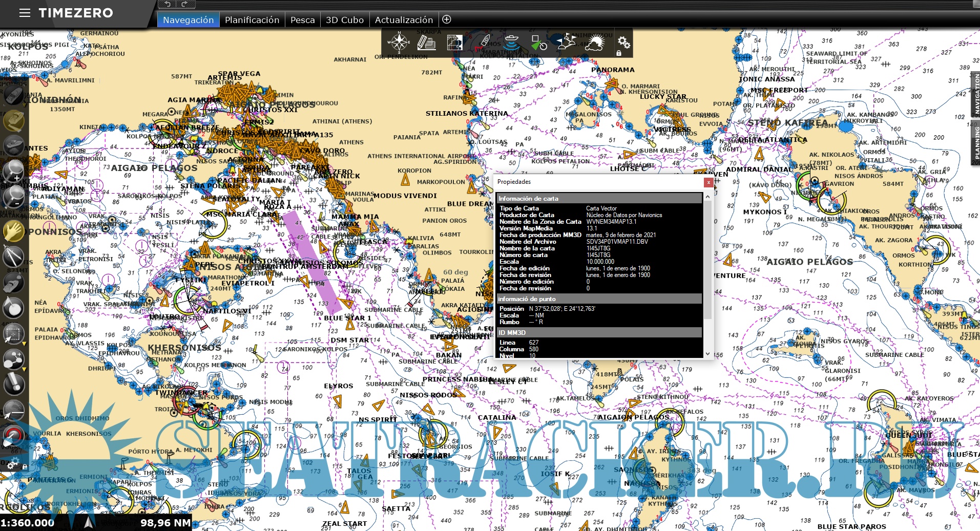Open the routes flags icon
The height and width of the screenshot is (531, 980).
pyautogui.click(x=566, y=42)
